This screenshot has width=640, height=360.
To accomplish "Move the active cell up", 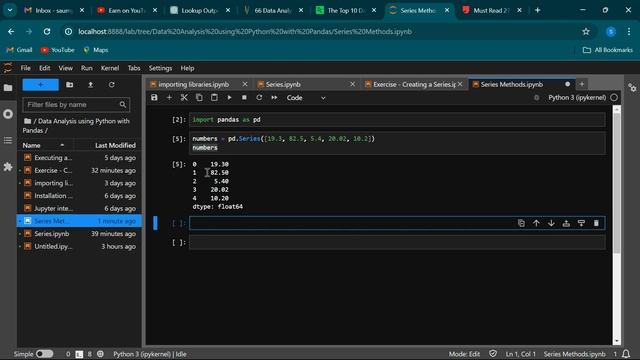I will (x=536, y=223).
